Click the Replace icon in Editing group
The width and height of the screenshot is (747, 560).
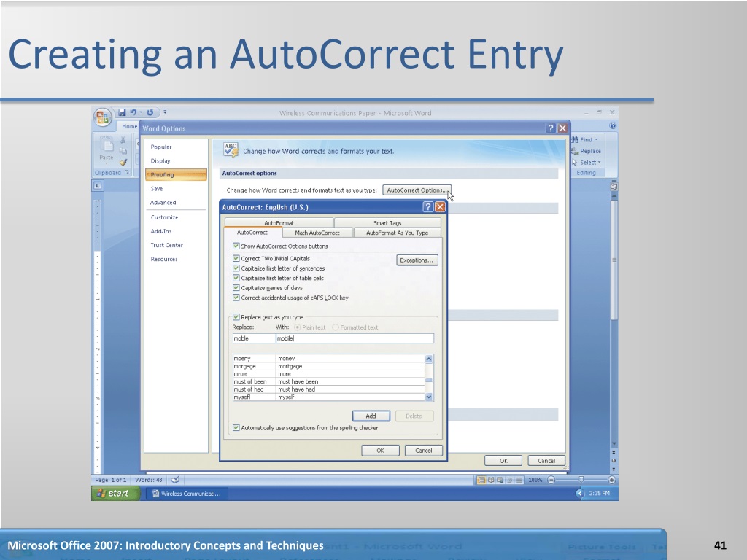click(x=575, y=151)
